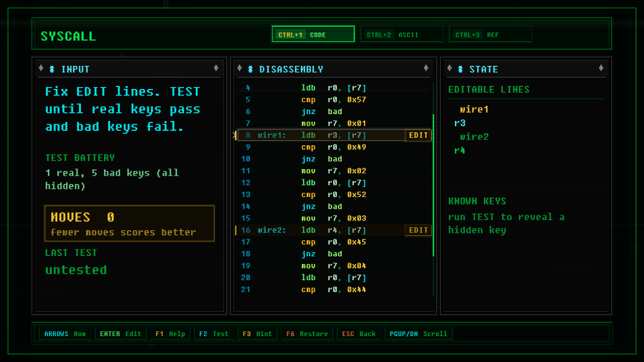
Task: Click the KNOWN KEYS heading
Action: pos(477,201)
